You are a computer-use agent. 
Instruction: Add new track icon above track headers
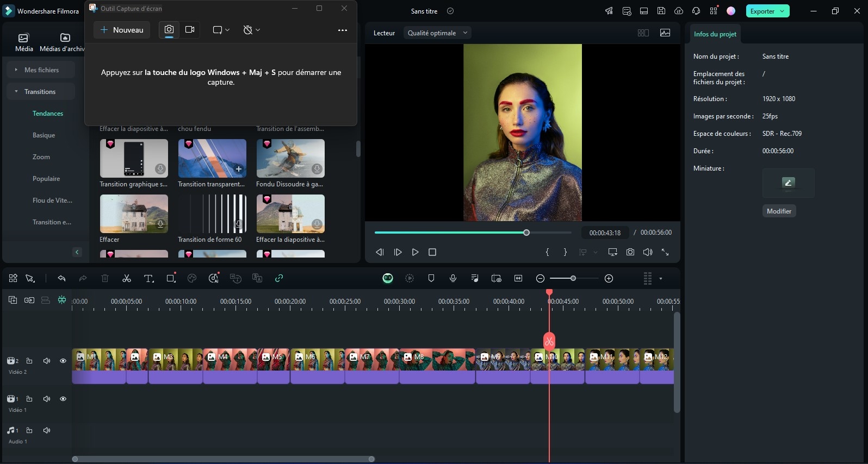13,300
